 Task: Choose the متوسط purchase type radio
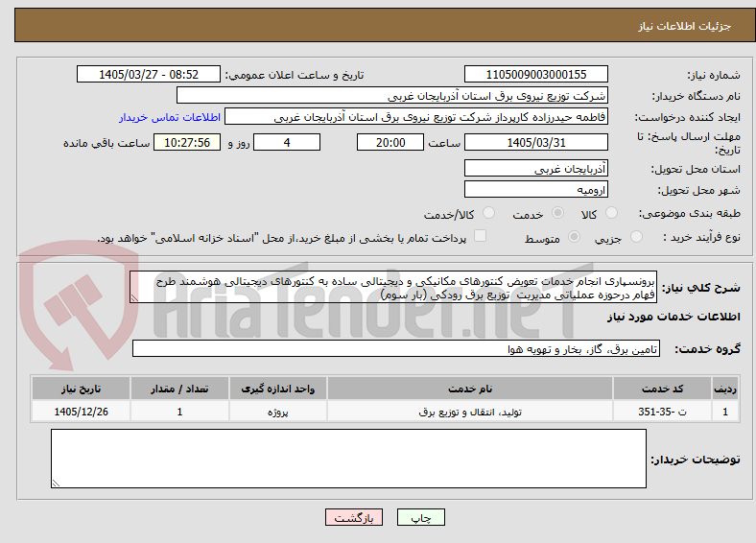(x=575, y=236)
